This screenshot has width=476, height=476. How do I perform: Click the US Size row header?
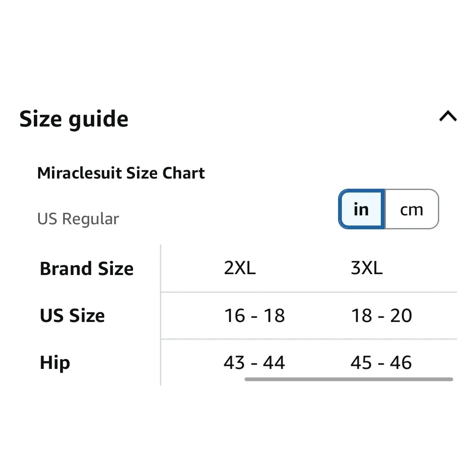click(72, 316)
